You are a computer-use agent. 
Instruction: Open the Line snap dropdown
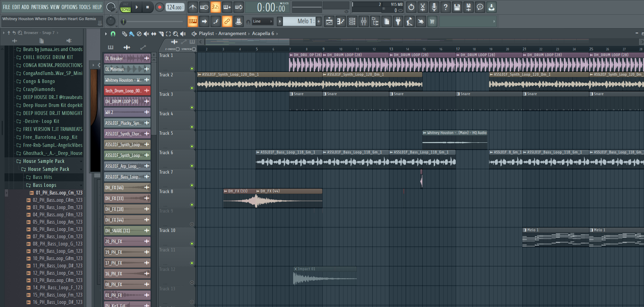click(263, 22)
